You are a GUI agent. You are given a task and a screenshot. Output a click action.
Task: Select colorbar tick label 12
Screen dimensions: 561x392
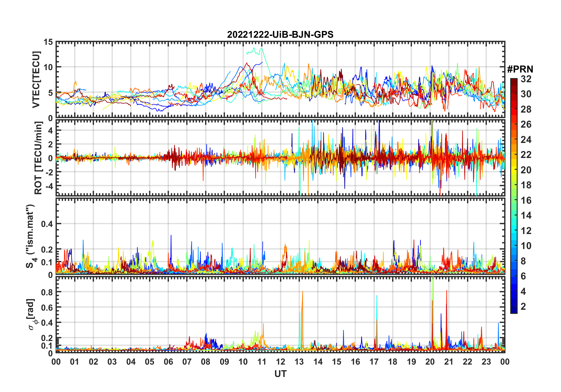[526, 231]
